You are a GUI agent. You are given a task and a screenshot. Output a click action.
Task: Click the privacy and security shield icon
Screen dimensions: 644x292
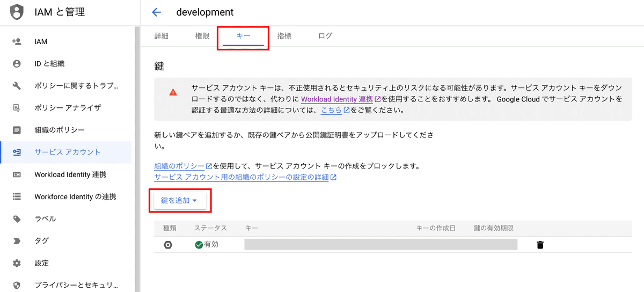(17, 285)
